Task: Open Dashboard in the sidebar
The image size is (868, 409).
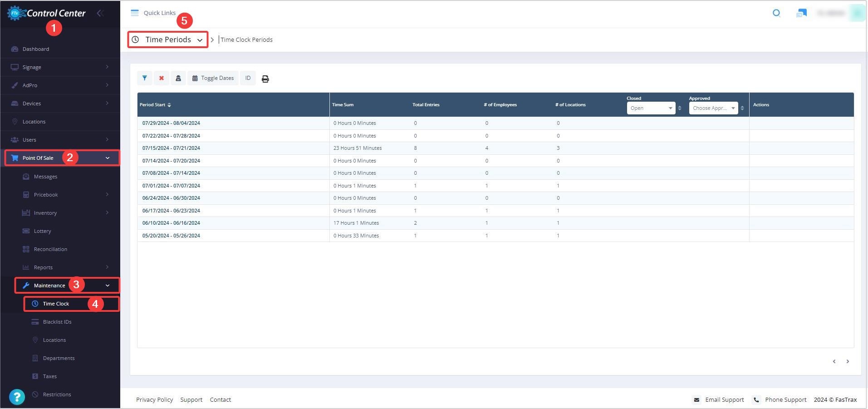Action: coord(36,49)
